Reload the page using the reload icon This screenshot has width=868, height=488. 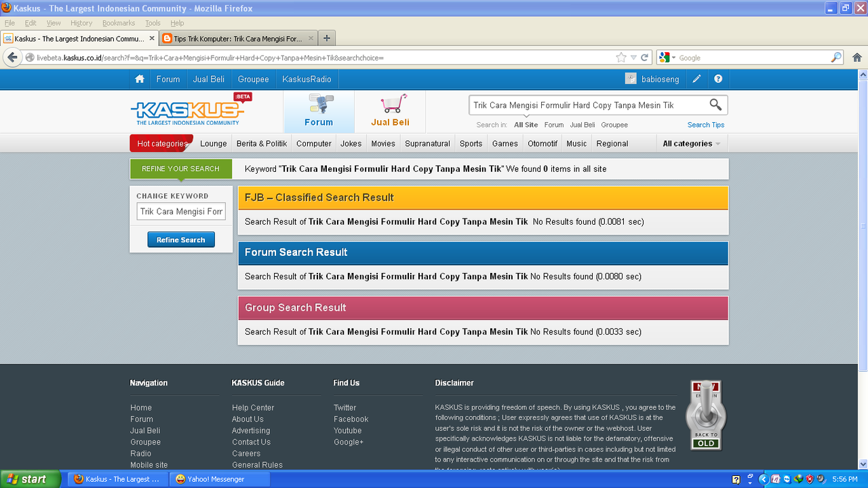coord(644,58)
